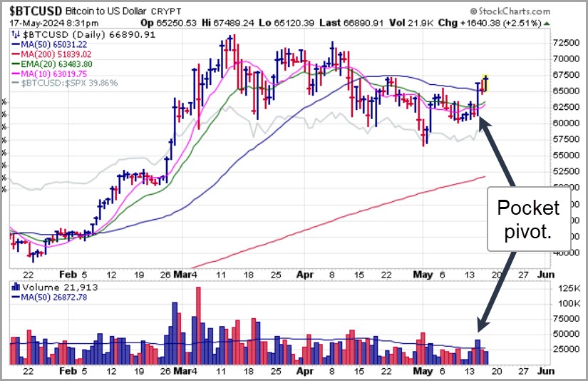
Task: Select the $BTCUSD:$SPX 39.86% legend entry
Action: point(64,83)
